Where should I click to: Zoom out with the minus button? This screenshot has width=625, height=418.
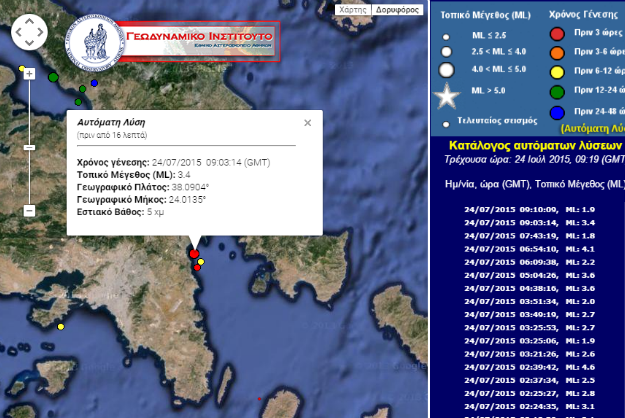29,210
